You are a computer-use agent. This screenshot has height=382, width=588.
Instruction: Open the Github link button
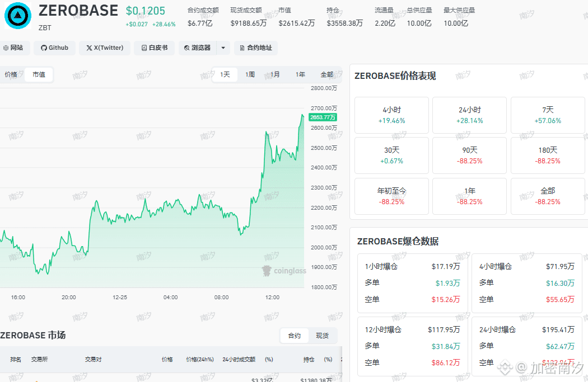click(x=54, y=48)
